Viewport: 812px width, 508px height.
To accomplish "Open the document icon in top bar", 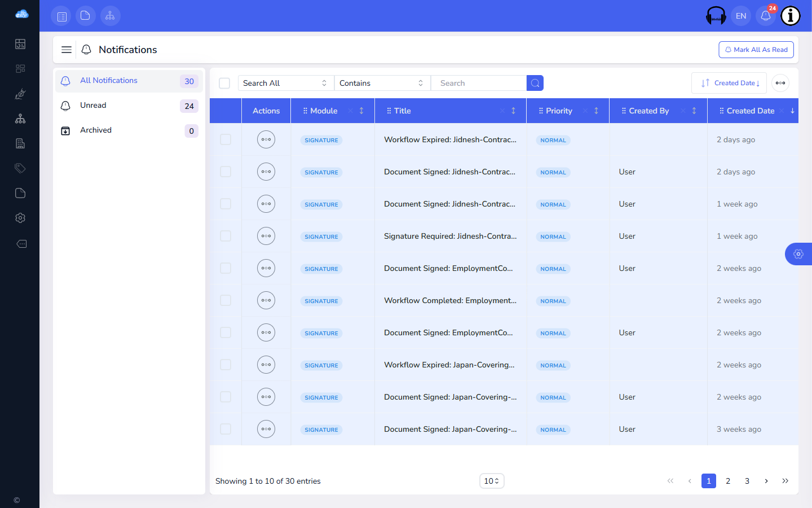I will pyautogui.click(x=86, y=16).
